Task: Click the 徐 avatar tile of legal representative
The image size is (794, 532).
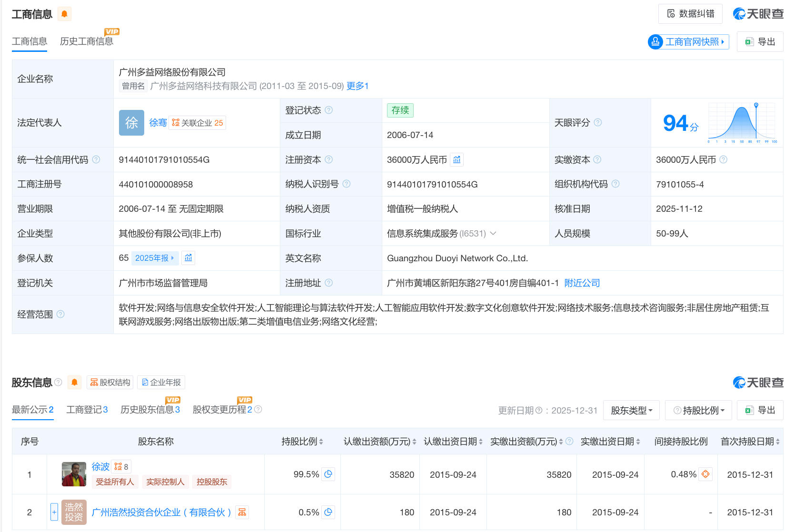Action: [x=131, y=123]
